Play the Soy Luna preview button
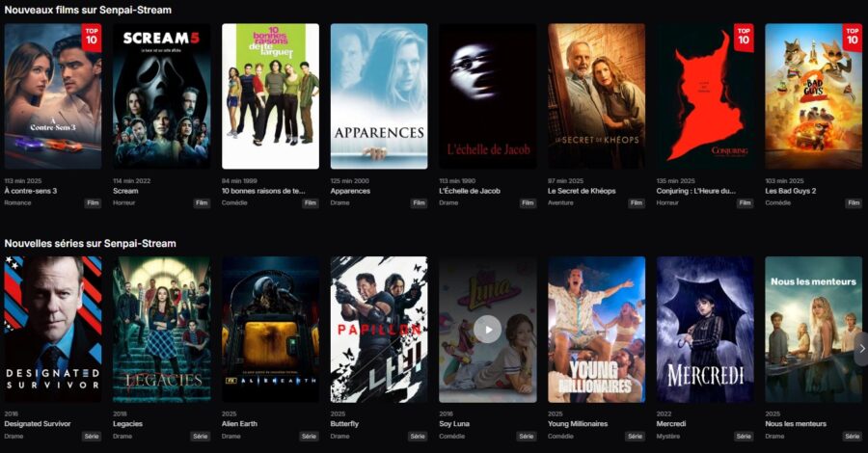868x453 pixels. pos(487,330)
